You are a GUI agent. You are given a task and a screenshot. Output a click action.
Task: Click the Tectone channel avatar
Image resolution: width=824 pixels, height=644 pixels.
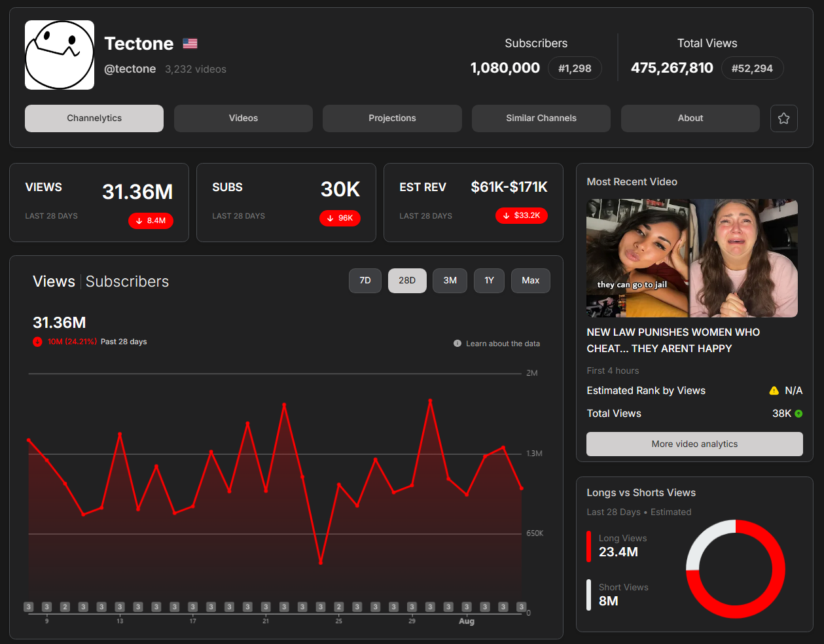pyautogui.click(x=60, y=55)
